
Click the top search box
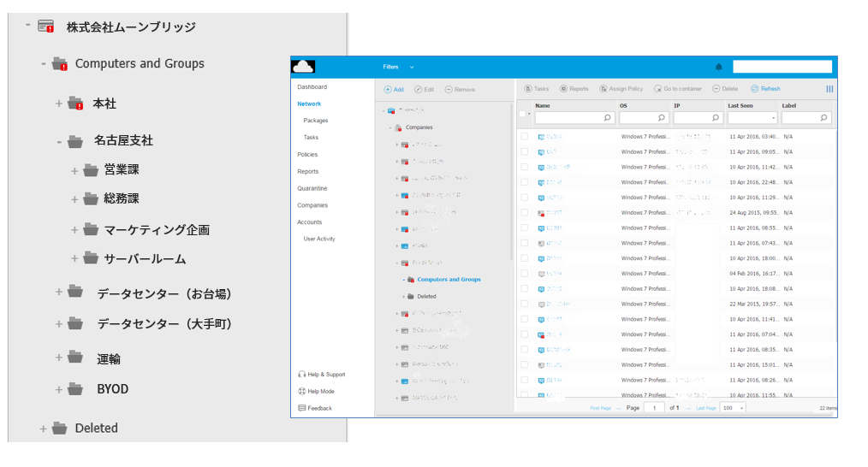coord(782,67)
